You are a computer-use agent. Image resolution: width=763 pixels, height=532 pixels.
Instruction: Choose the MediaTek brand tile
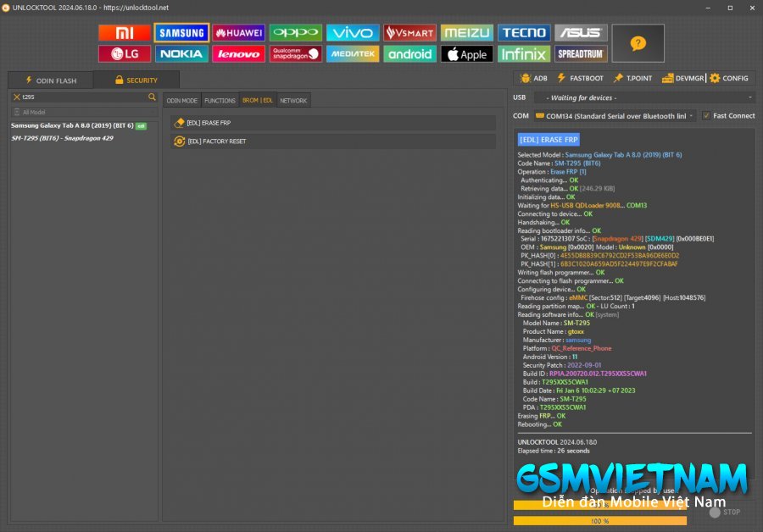click(x=353, y=53)
